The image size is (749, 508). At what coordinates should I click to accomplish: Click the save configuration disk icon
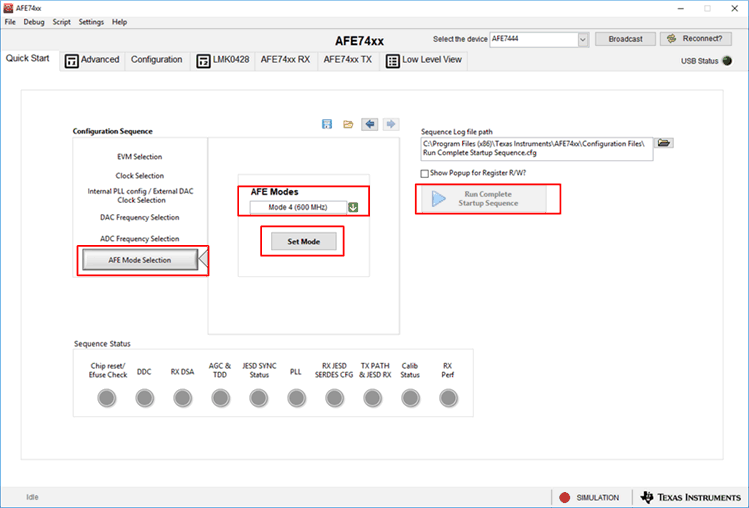327,124
